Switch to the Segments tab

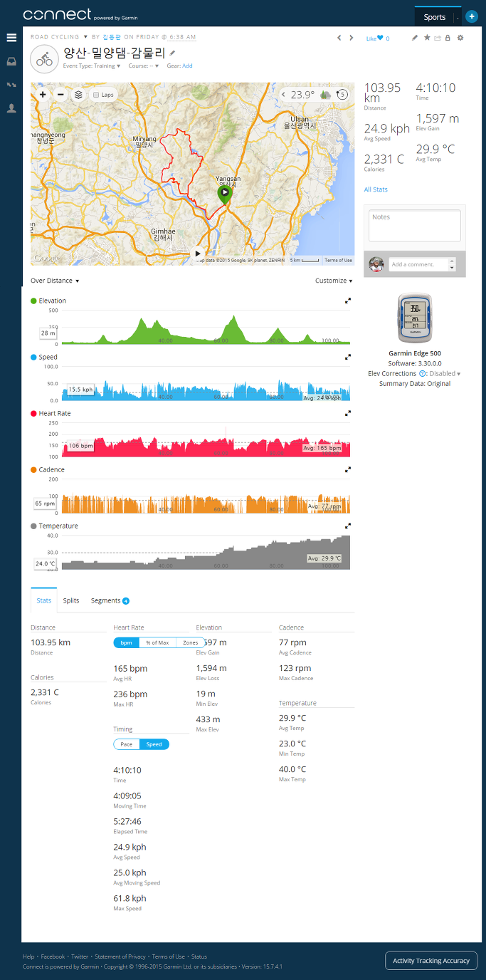(x=110, y=600)
